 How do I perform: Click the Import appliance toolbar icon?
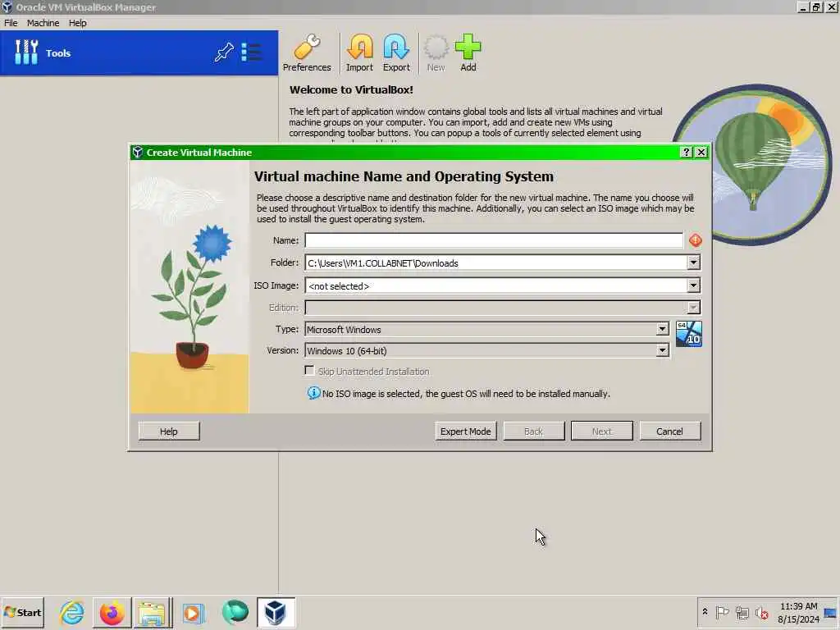pos(359,53)
